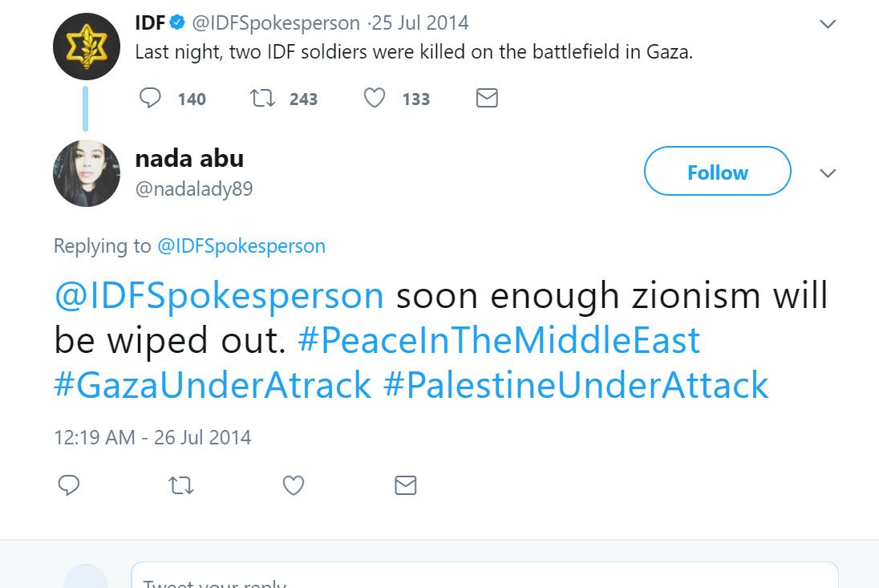
Task: Open hashtag #GazaUnderAtrack
Action: 213,385
